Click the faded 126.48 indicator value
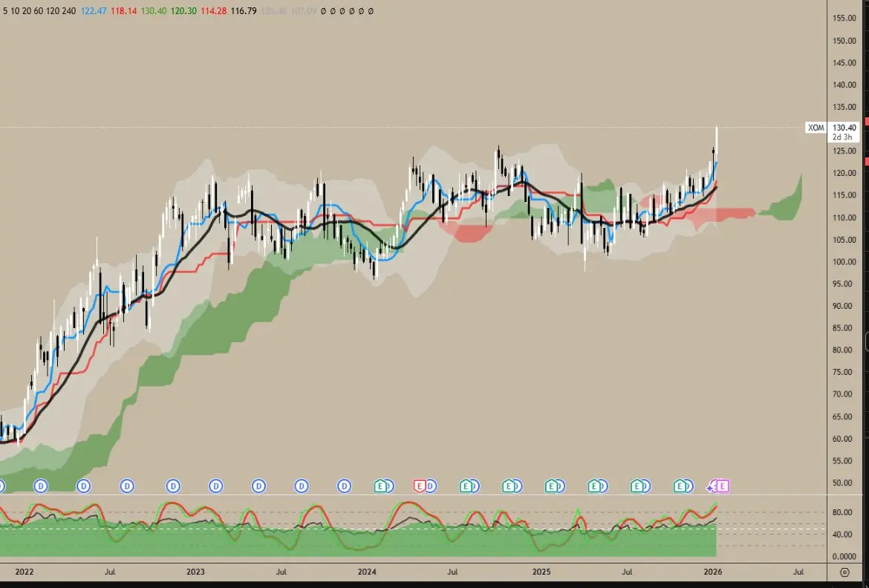The height and width of the screenshot is (588, 869). [x=273, y=11]
